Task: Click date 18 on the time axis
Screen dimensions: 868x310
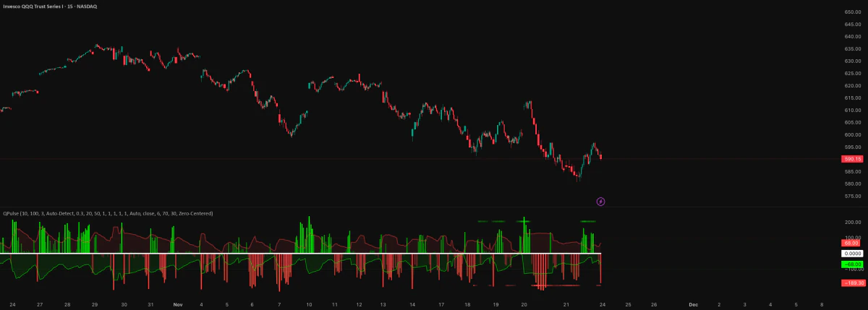Action: 468,304
